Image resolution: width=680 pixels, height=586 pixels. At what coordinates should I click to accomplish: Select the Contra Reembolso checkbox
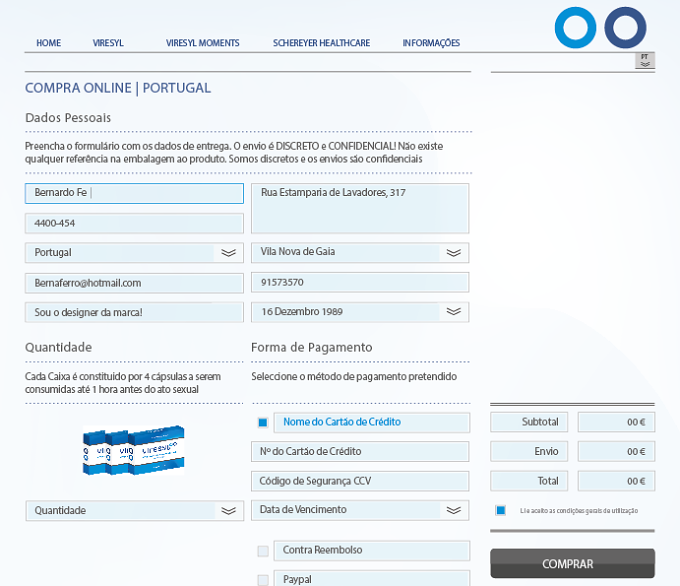tap(263, 551)
